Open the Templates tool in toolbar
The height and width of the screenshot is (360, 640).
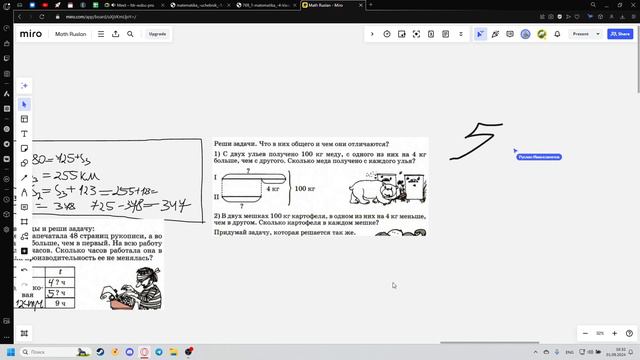pos(24,119)
